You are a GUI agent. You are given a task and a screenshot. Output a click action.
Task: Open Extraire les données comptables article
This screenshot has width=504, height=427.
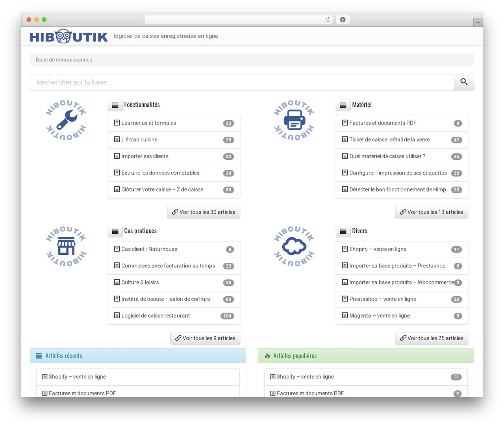tap(174, 173)
